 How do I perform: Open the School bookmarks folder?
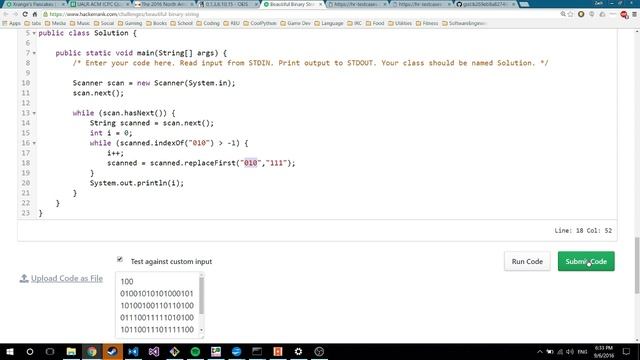[x=181, y=23]
